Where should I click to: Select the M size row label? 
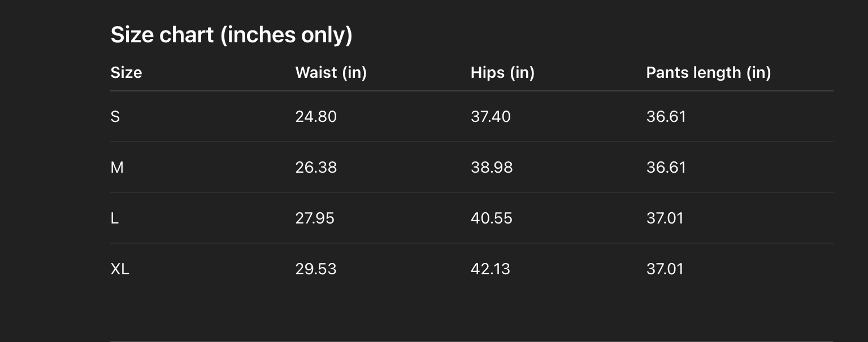pyautogui.click(x=117, y=168)
